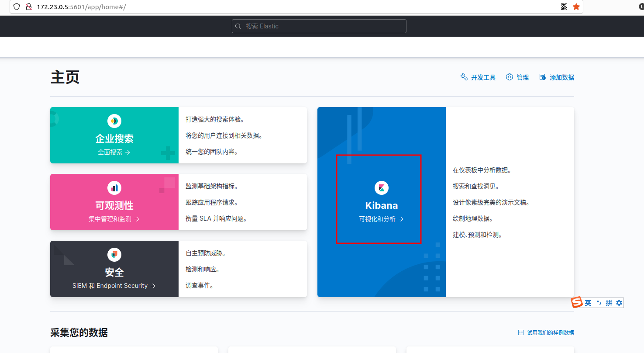The width and height of the screenshot is (644, 353).
Task: Click the search magnifier icon in Elastic bar
Action: pyautogui.click(x=238, y=26)
